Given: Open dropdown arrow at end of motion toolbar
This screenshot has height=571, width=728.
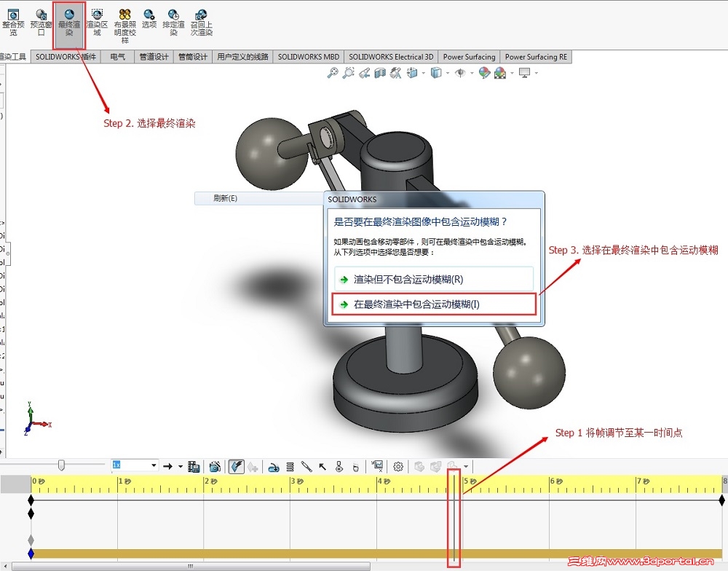Looking at the screenshot, I should tap(466, 466).
